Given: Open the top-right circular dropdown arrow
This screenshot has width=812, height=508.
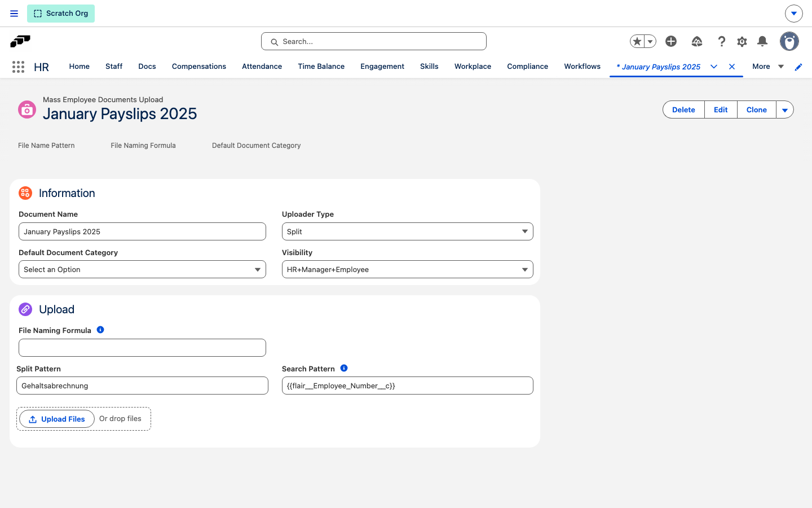Looking at the screenshot, I should (793, 14).
